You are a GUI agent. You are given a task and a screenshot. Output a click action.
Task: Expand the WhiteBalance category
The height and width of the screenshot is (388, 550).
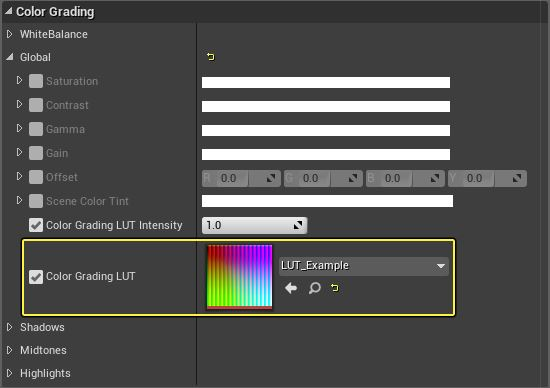click(x=9, y=34)
